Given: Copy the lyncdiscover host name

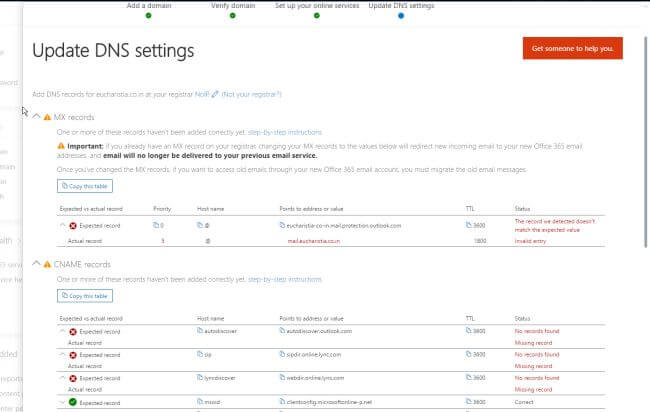Looking at the screenshot, I should click(x=200, y=378).
